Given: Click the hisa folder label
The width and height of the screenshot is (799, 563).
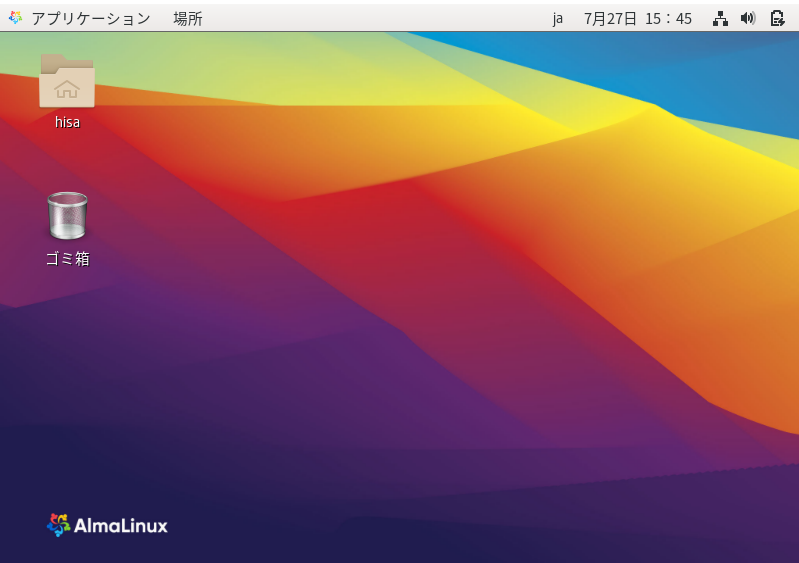Looking at the screenshot, I should (67, 122).
